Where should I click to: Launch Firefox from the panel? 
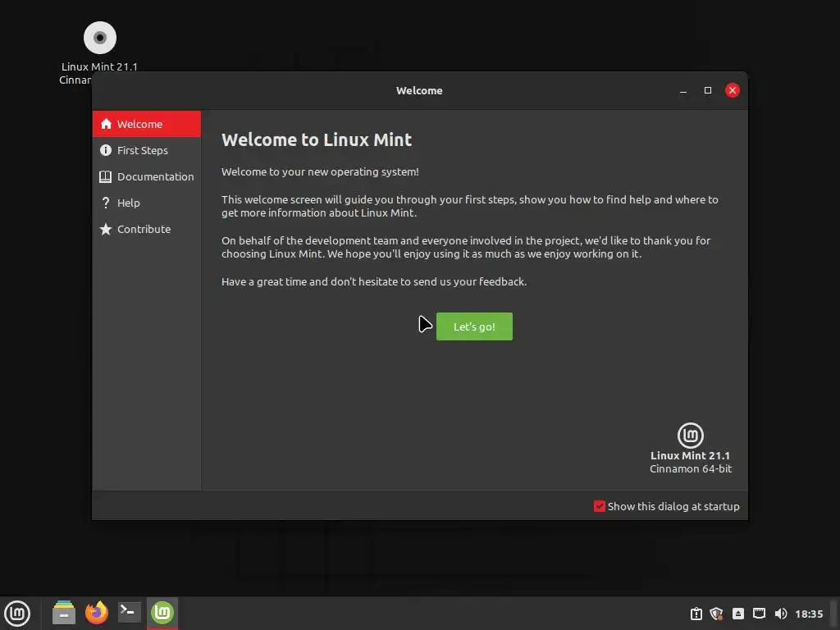(97, 612)
